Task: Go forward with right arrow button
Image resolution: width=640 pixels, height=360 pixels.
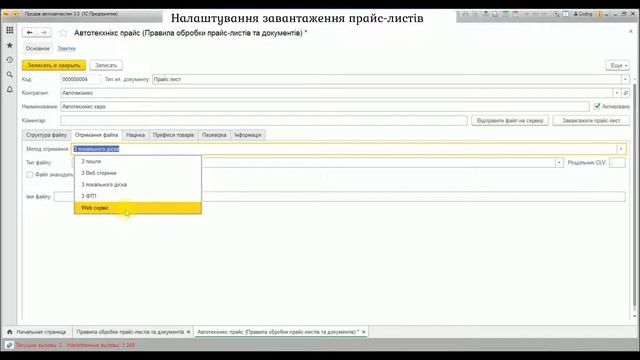Action: pos(44,32)
